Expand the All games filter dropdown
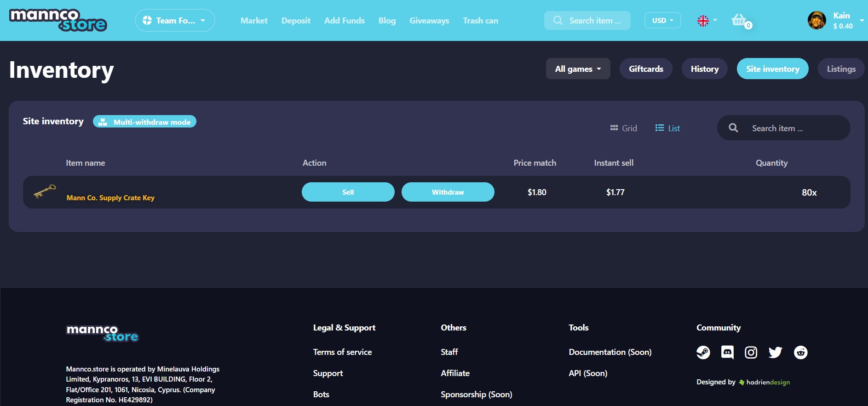The image size is (868, 406). (578, 69)
